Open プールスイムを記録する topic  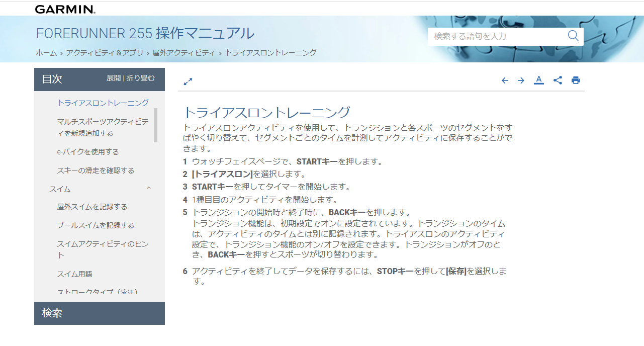point(96,225)
